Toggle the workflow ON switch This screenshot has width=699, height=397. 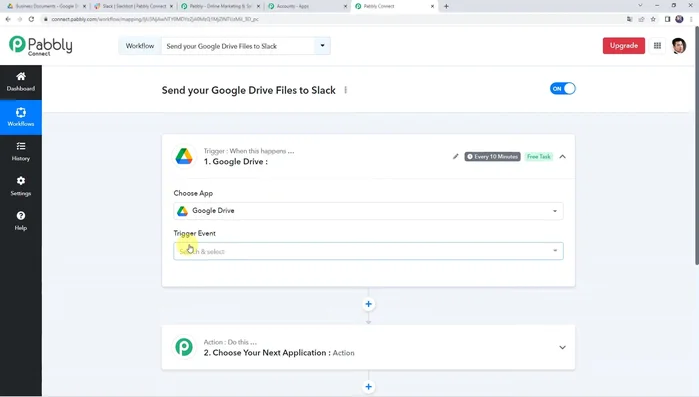click(x=563, y=89)
